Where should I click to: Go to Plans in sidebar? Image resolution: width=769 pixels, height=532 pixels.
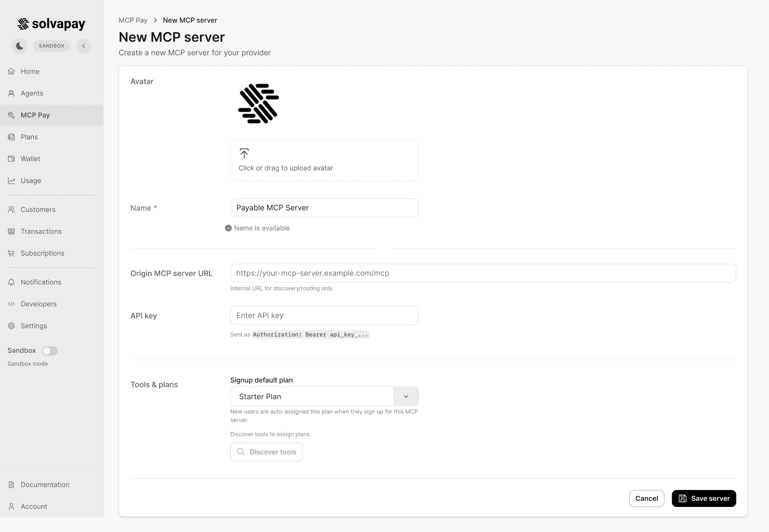tap(29, 137)
